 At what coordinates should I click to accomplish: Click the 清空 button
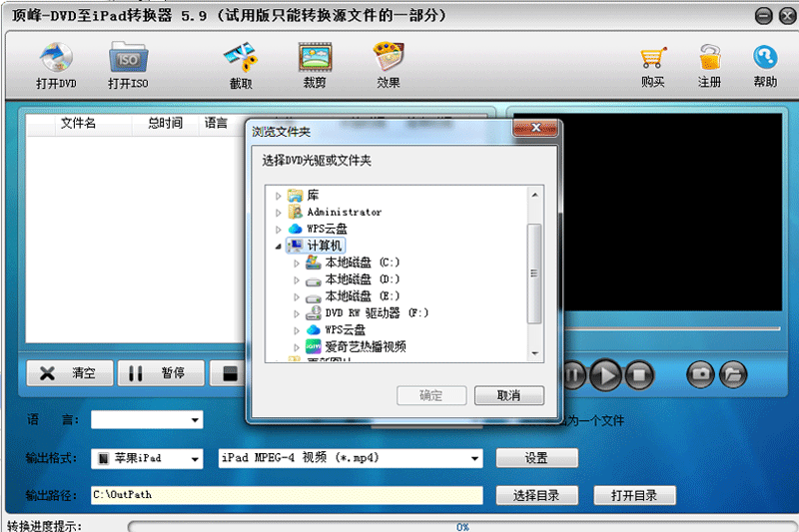(x=70, y=373)
